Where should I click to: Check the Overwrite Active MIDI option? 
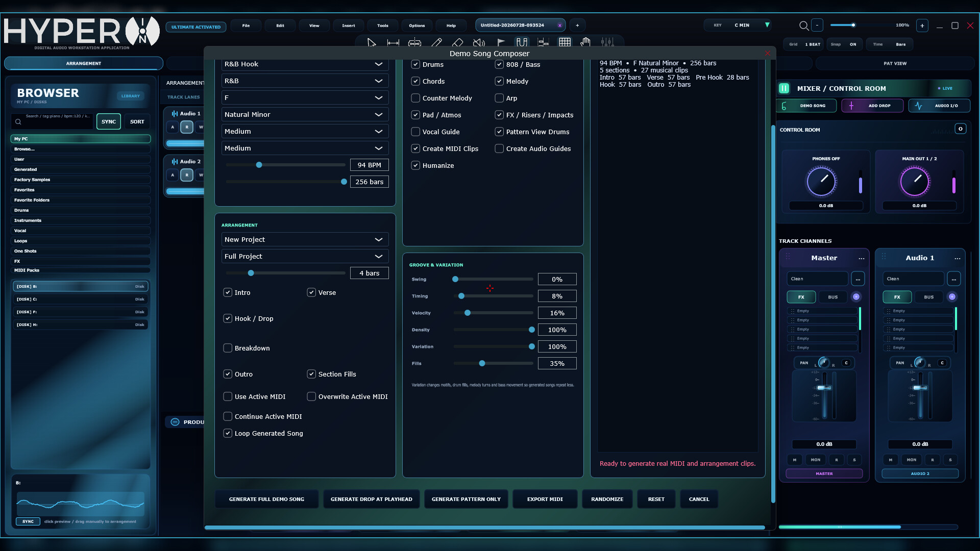(x=311, y=396)
